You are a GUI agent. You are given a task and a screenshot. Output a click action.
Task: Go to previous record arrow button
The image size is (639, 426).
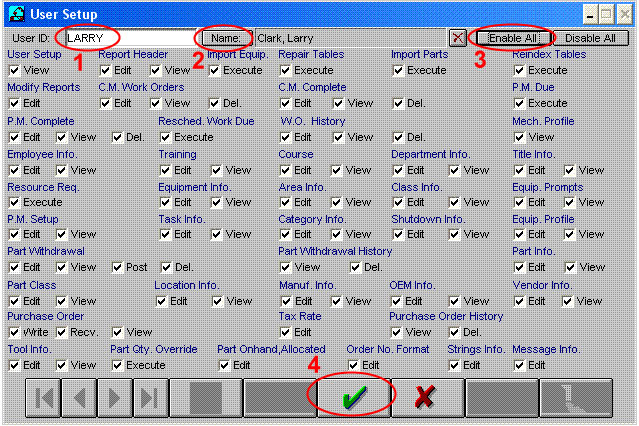[79, 398]
